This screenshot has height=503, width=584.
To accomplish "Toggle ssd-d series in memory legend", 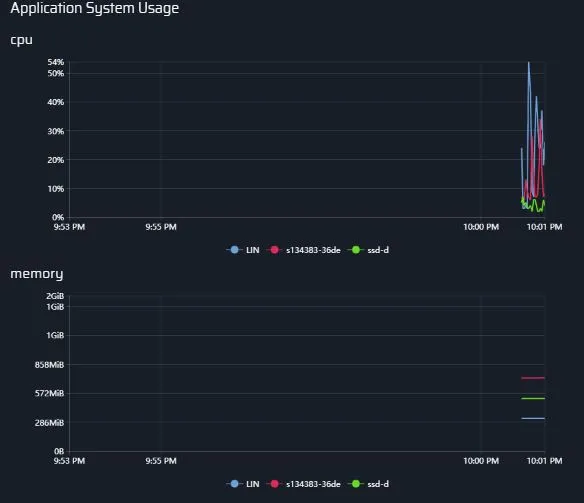I will tap(369, 484).
